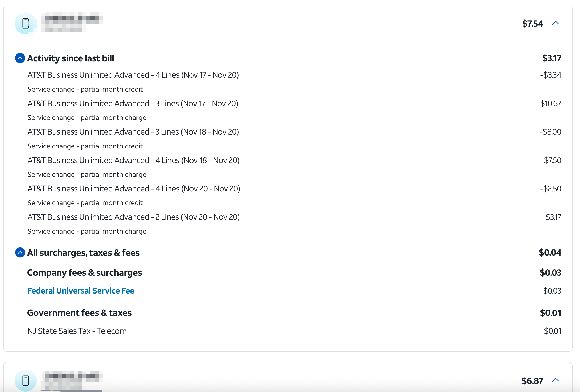580x392 pixels.
Task: Collapse the $7.54 line using its chevron
Action: pos(556,23)
